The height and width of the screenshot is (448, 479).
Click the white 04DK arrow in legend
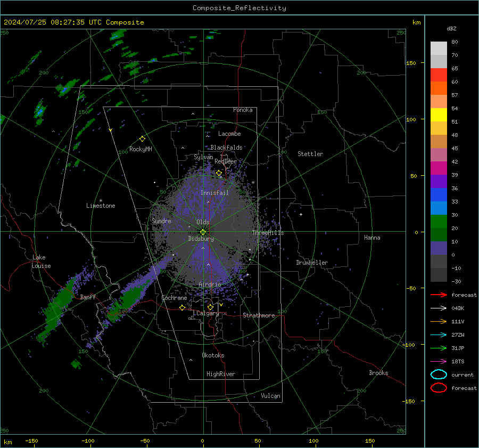439,308
